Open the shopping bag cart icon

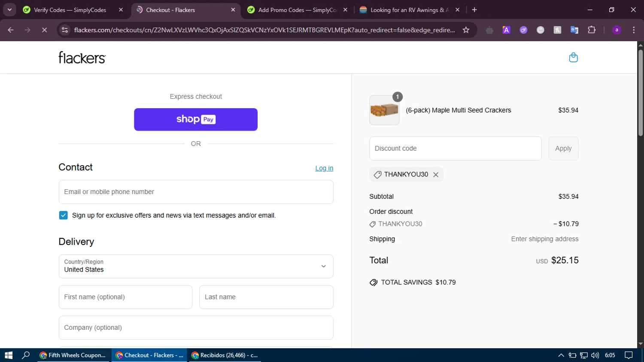(573, 57)
